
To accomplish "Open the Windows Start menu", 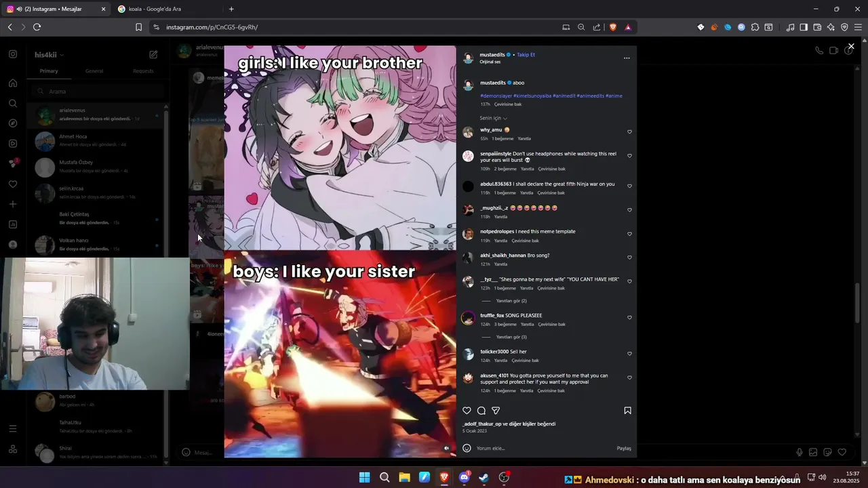I will pos(364,477).
